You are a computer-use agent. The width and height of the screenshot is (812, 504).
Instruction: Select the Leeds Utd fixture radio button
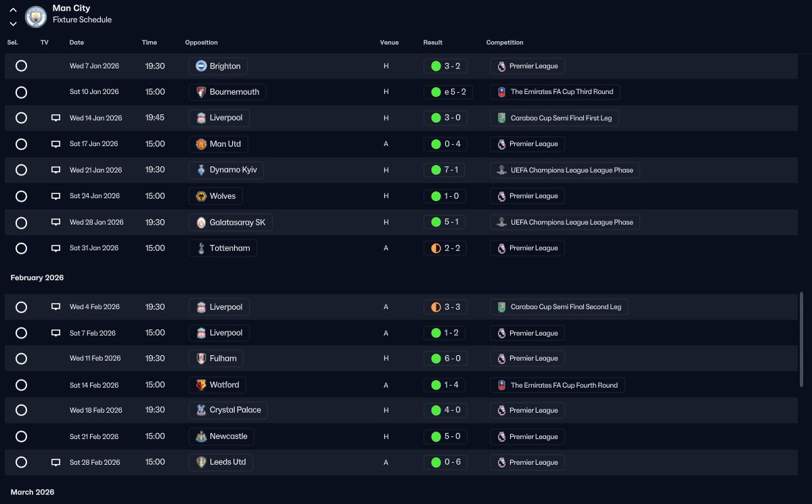(x=21, y=462)
